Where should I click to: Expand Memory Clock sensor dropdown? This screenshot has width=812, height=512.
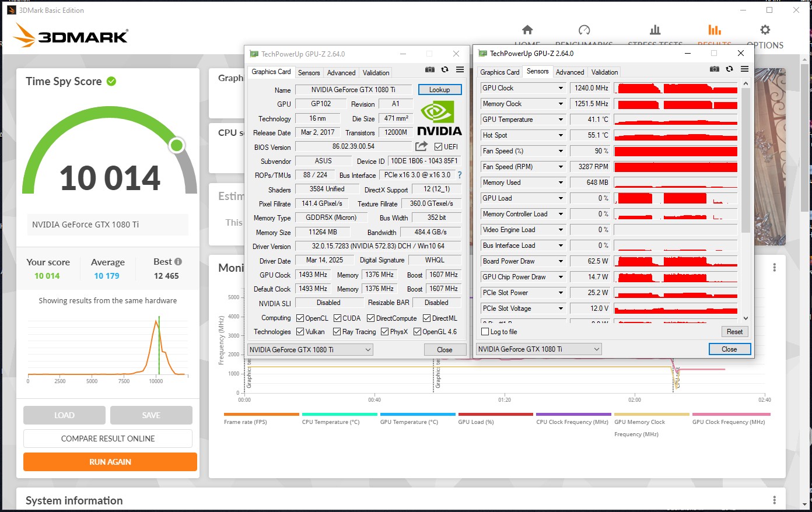tap(561, 104)
